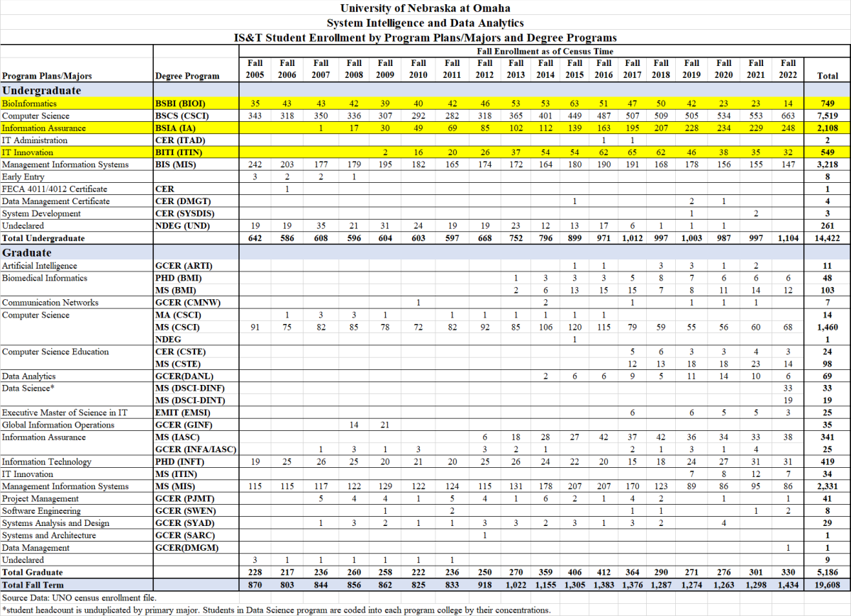Select the Total Fall Term row label
Image resolution: width=851 pixels, height=616 pixels.
tap(33, 585)
